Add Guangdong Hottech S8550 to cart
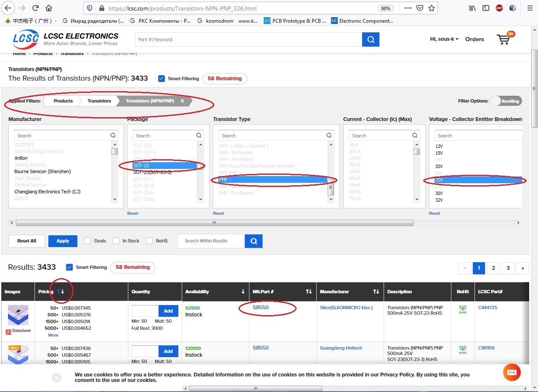This screenshot has height=392, width=538. tap(168, 351)
